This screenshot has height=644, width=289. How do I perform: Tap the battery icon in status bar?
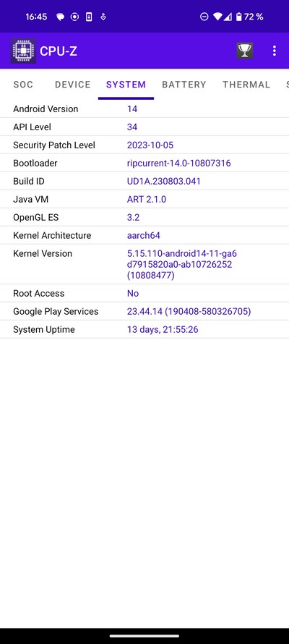click(x=239, y=17)
